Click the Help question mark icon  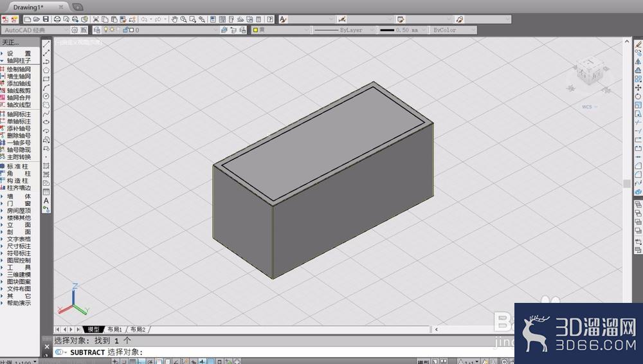click(x=270, y=19)
